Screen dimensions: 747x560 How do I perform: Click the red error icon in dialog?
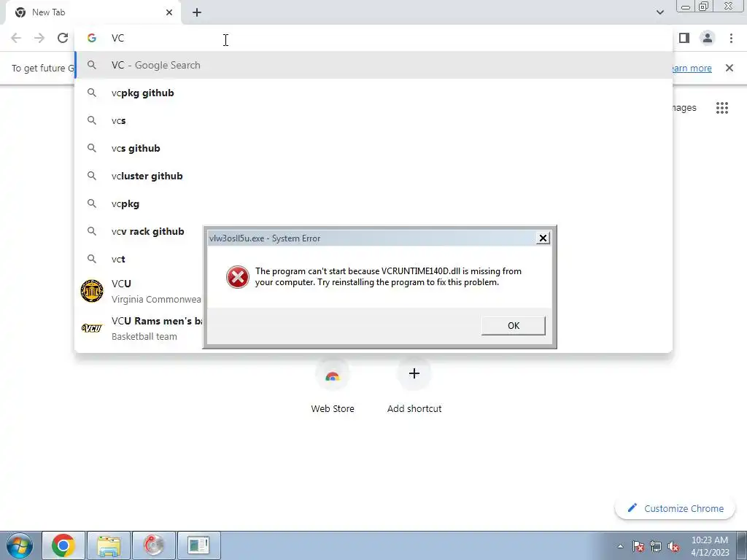pos(237,277)
